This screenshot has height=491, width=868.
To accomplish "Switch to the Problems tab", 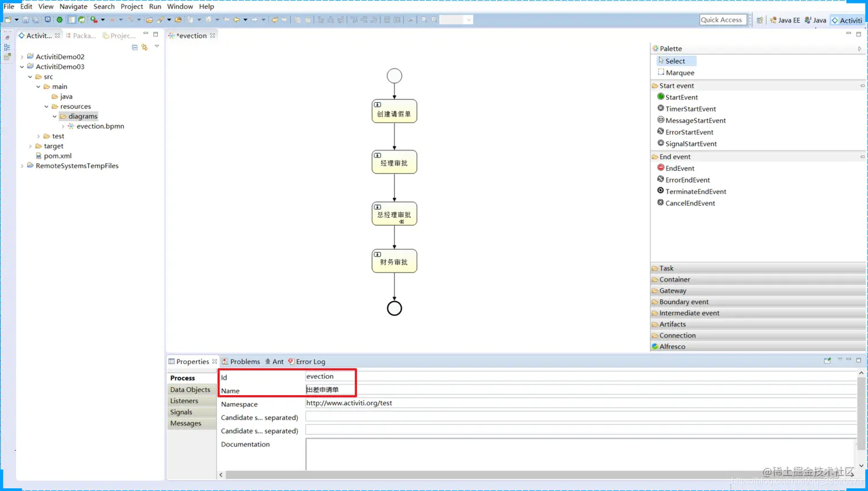I will point(241,361).
